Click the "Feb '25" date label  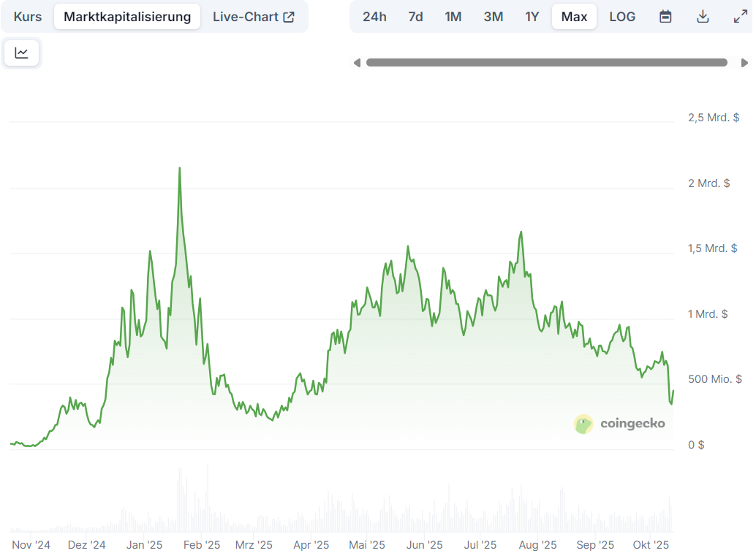coord(202,545)
